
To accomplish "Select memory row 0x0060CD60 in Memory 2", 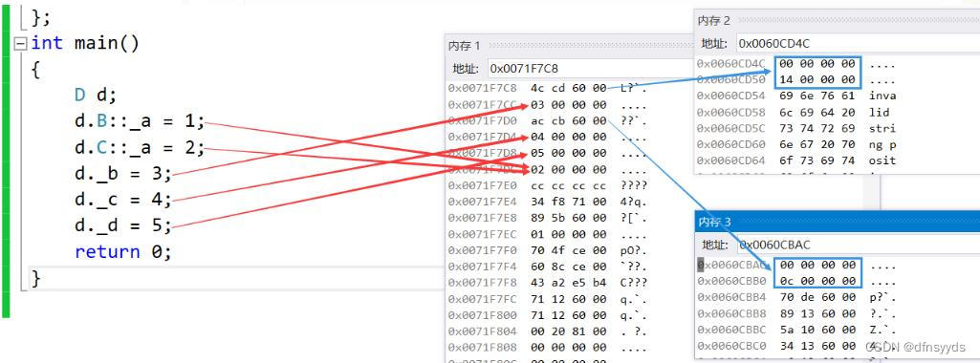I will point(796,144).
